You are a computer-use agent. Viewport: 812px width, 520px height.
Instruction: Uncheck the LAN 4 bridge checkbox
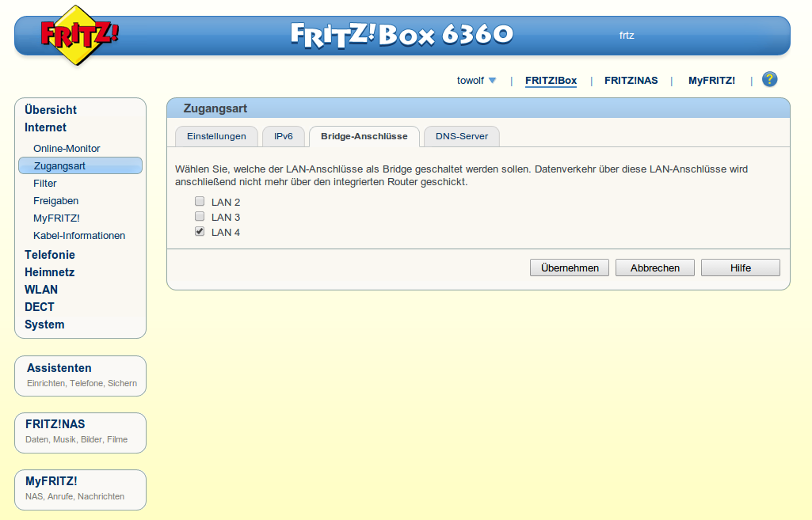point(200,231)
